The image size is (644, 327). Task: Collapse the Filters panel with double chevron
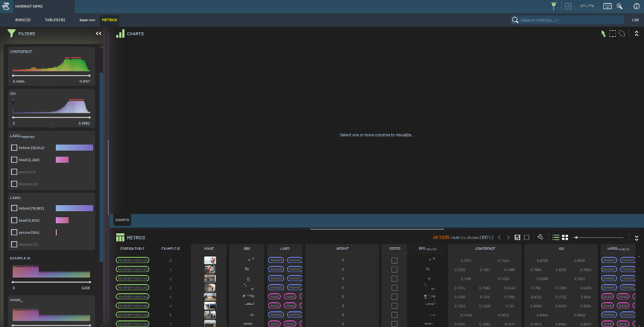tap(99, 34)
